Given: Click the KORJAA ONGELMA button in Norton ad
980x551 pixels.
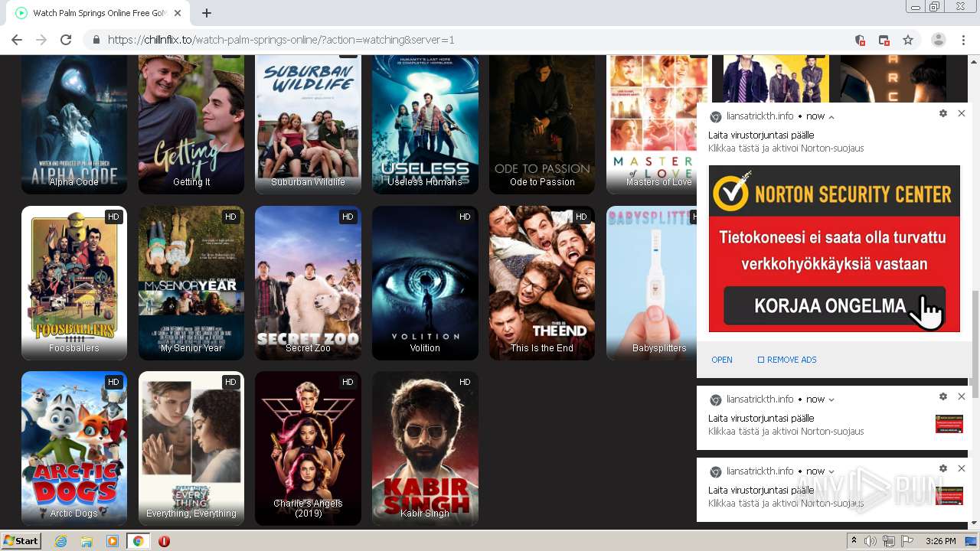Looking at the screenshot, I should (x=835, y=306).
